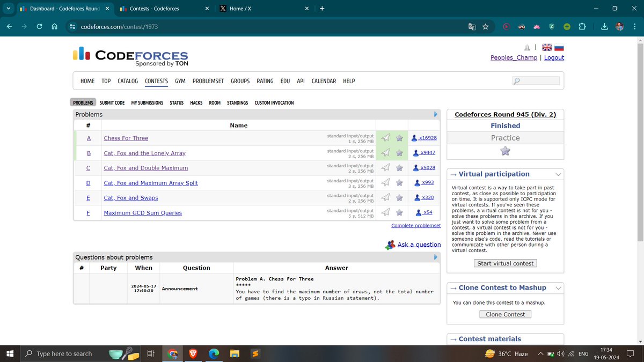This screenshot has width=644, height=362.
Task: Open the Chrome profile avatar
Action: click(619, 26)
